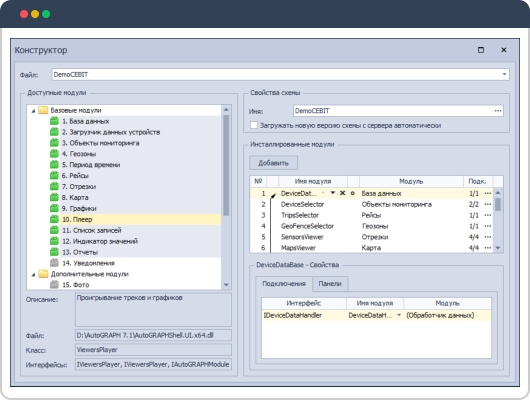The height and width of the screenshot is (400, 530).
Task: Click green module icon beside База данных
Action: pyautogui.click(x=54, y=121)
